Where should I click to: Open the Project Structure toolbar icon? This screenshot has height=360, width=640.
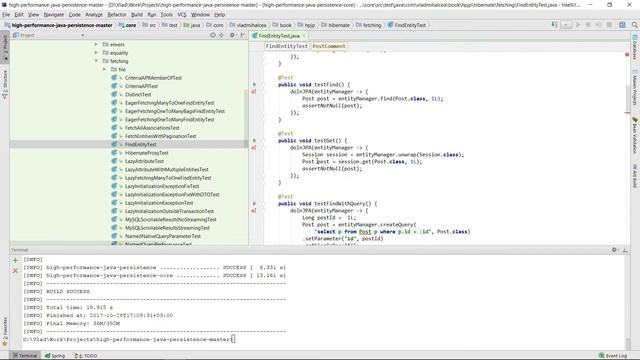click(x=622, y=25)
